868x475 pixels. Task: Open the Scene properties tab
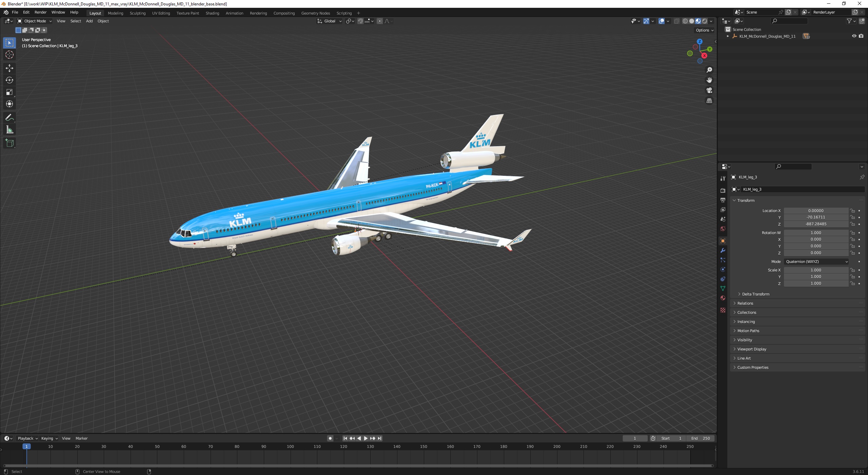[x=723, y=219]
